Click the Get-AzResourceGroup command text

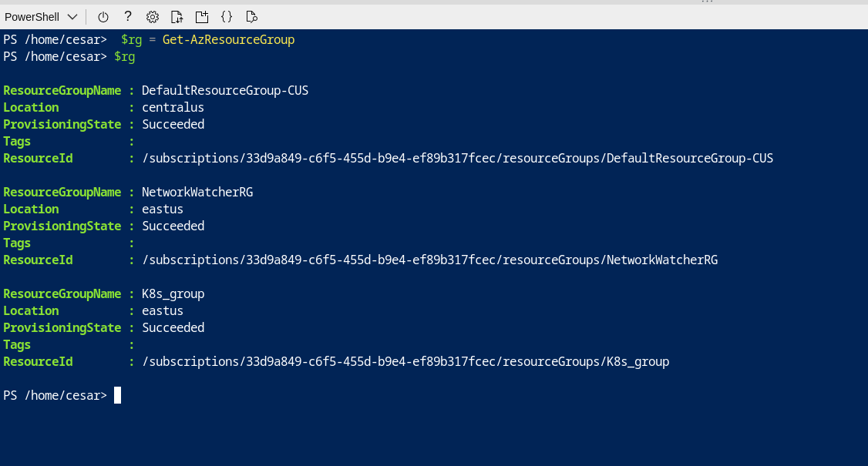[228, 39]
